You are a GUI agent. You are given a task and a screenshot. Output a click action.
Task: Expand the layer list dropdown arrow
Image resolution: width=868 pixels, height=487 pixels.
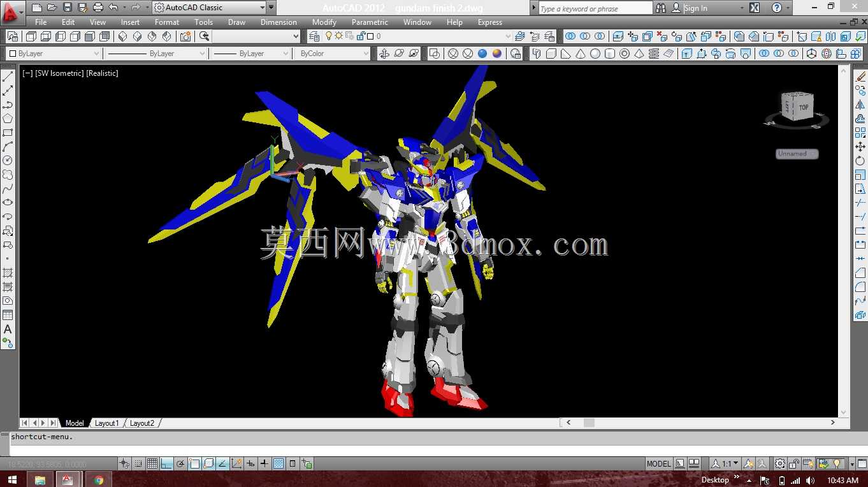coord(508,36)
